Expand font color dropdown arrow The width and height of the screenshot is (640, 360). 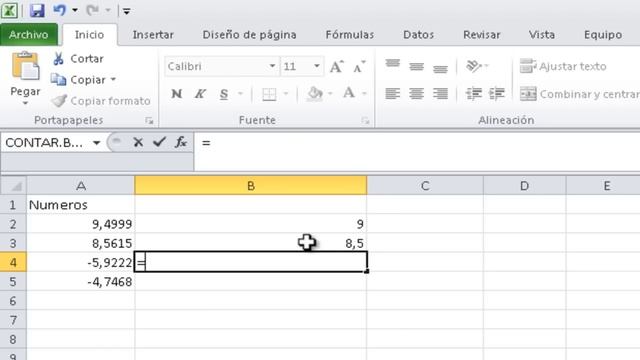click(364, 94)
